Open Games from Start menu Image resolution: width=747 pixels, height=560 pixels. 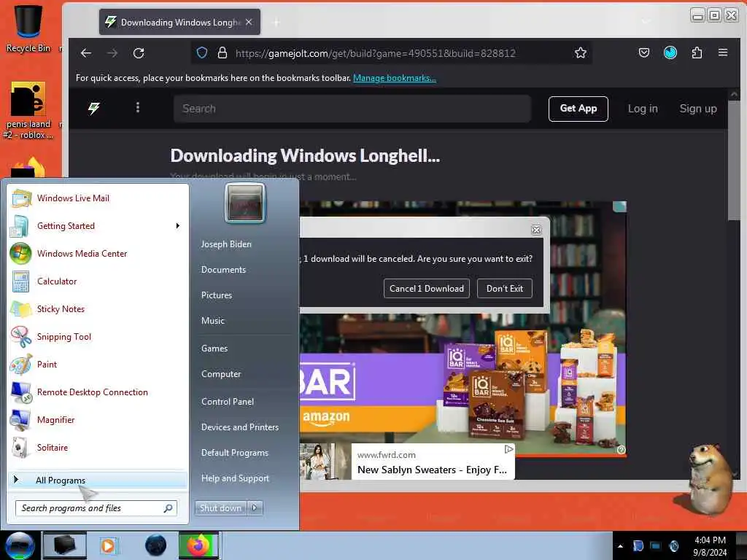point(214,348)
